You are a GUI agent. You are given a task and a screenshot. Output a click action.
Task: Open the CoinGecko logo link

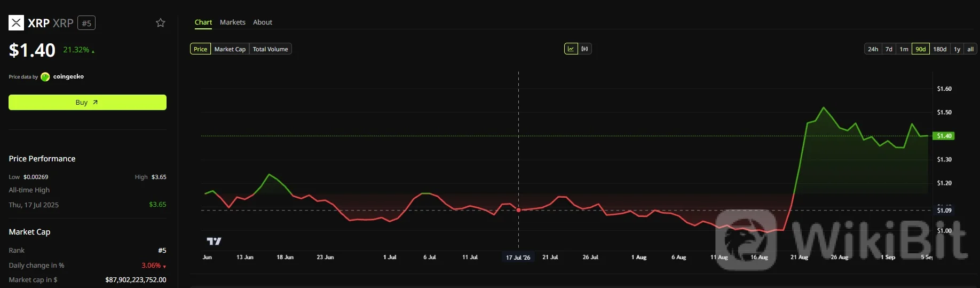click(45, 76)
